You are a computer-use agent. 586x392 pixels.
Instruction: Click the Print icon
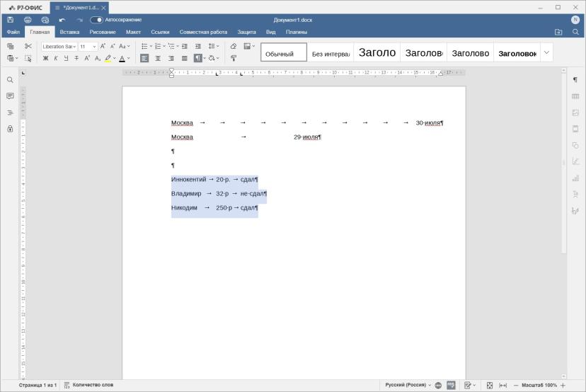(x=28, y=20)
